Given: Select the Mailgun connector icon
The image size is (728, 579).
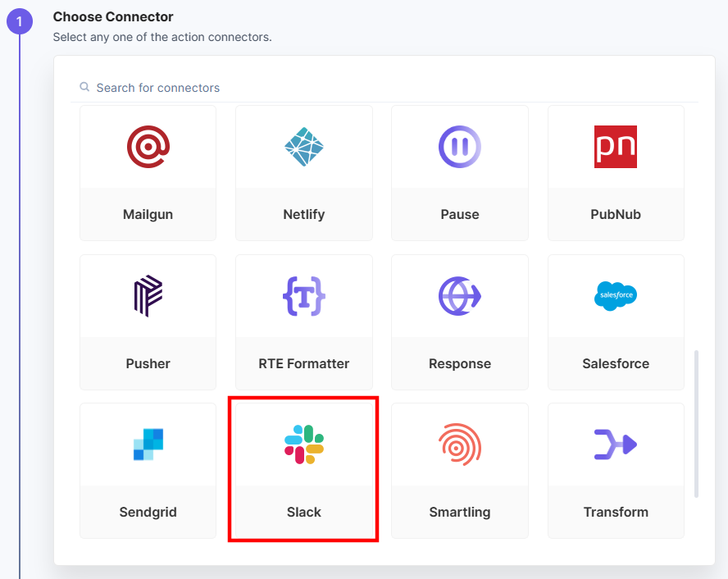Looking at the screenshot, I should [148, 147].
